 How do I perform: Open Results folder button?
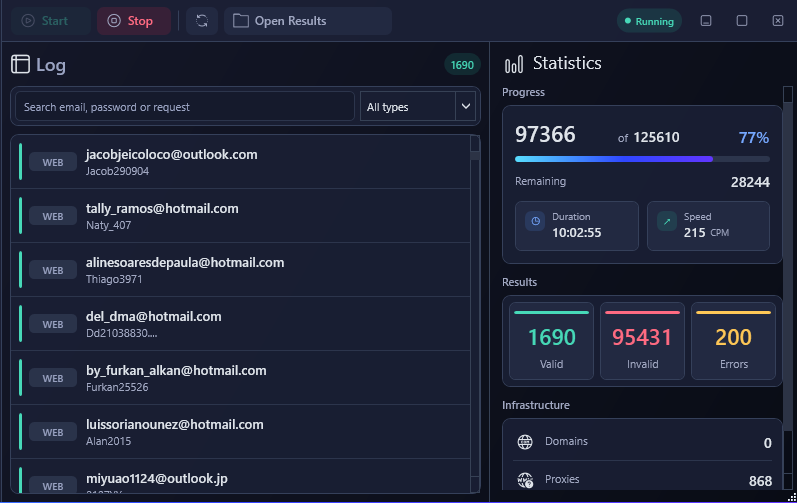(x=308, y=21)
